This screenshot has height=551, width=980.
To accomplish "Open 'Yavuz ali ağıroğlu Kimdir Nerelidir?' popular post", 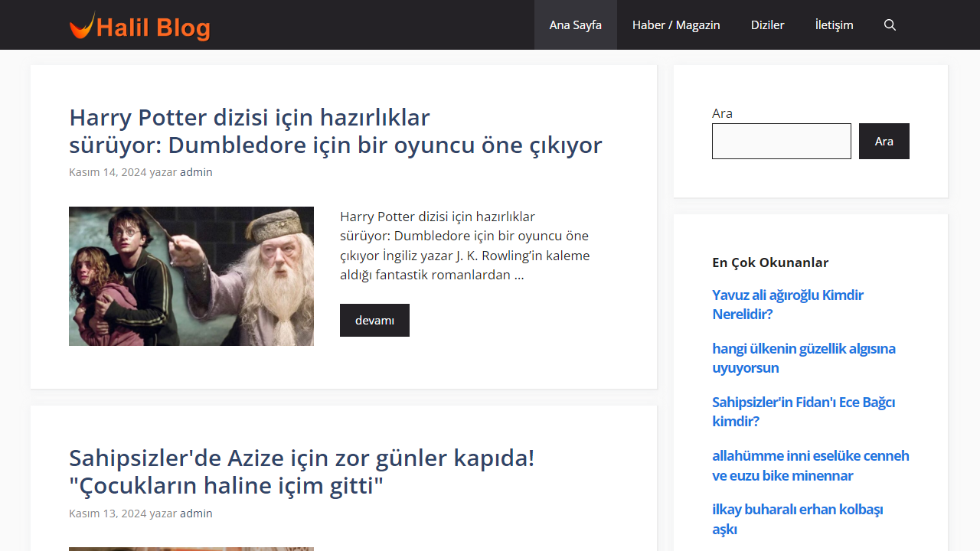I will pyautogui.click(x=788, y=304).
